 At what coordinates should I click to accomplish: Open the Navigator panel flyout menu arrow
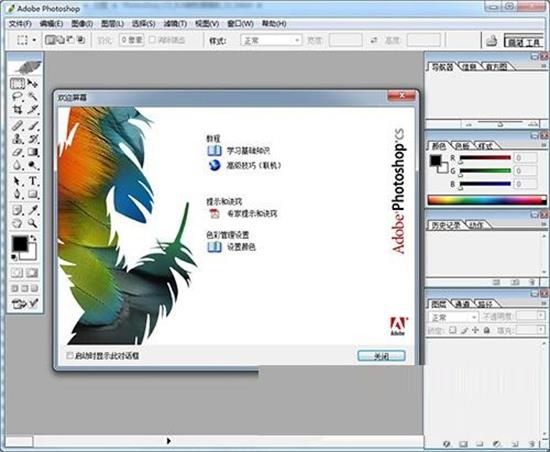(x=544, y=66)
